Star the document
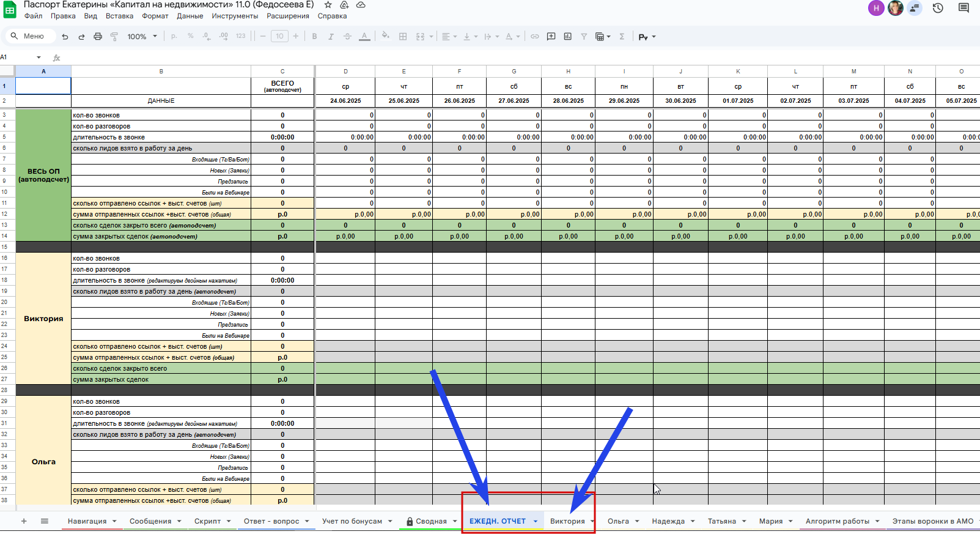This screenshot has height=534, width=980. click(x=328, y=5)
